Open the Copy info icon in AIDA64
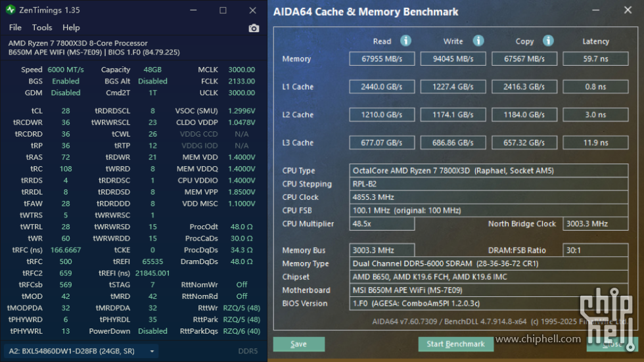The image size is (644, 362). point(548,41)
